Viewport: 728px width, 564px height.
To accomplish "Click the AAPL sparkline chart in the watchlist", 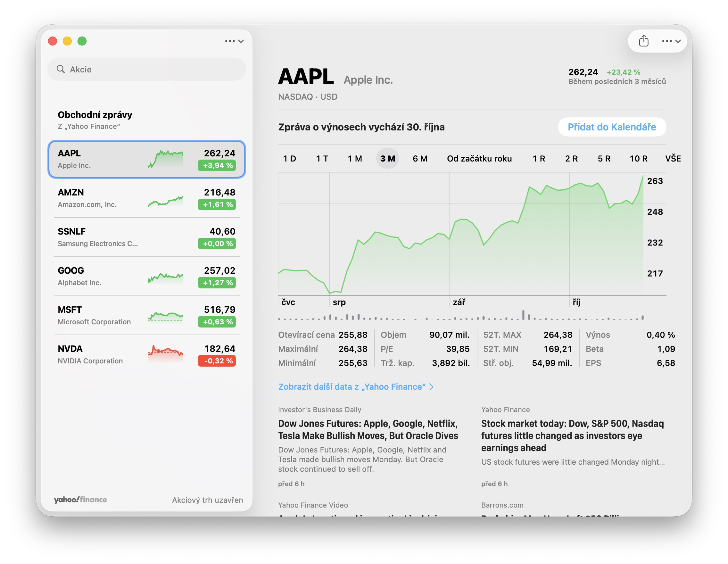I will pyautogui.click(x=166, y=159).
